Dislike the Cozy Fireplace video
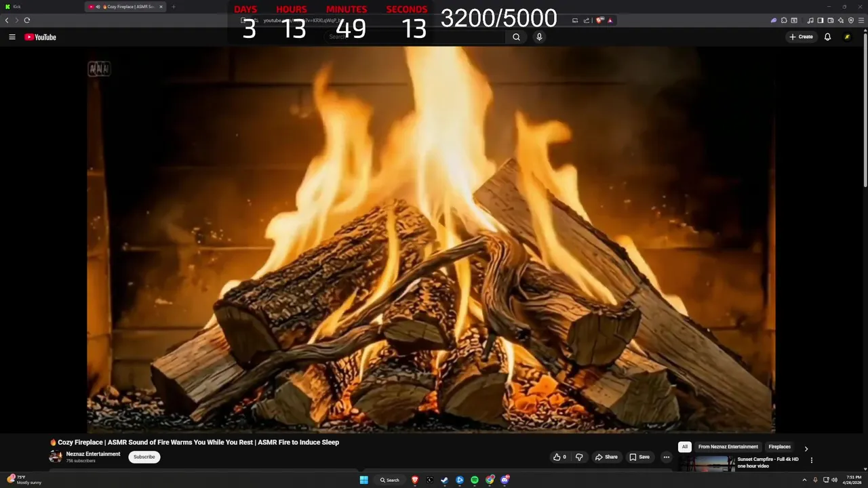 coord(579,457)
